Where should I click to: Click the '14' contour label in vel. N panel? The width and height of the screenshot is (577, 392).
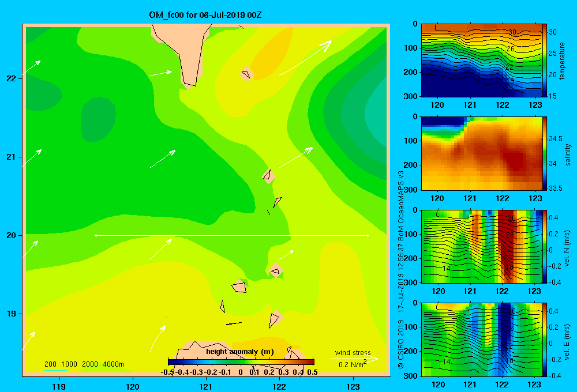pos(447,269)
